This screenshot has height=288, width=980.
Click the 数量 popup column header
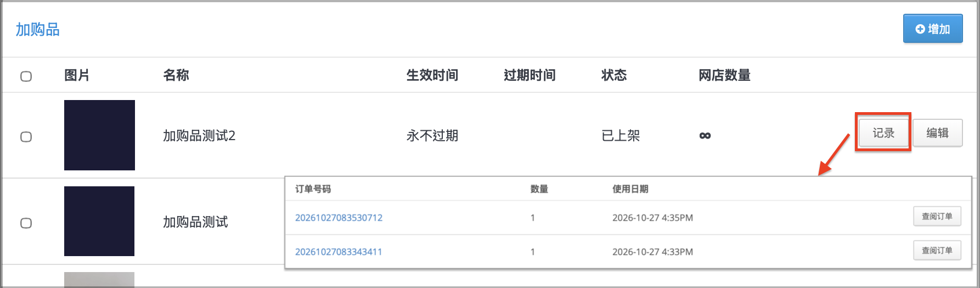coord(539,189)
